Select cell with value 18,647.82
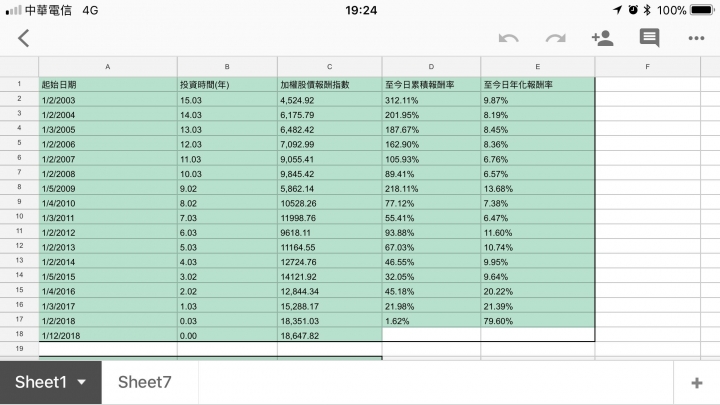 330,334
